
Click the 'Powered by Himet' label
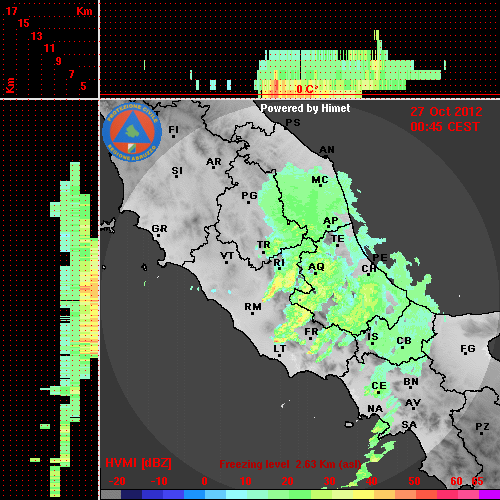(305, 108)
